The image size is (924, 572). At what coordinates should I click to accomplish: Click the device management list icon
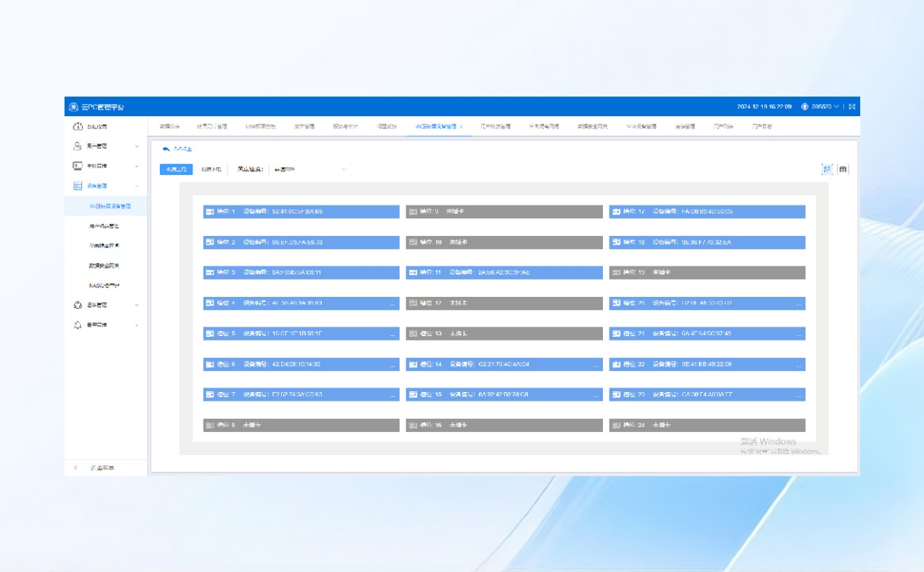pos(78,187)
